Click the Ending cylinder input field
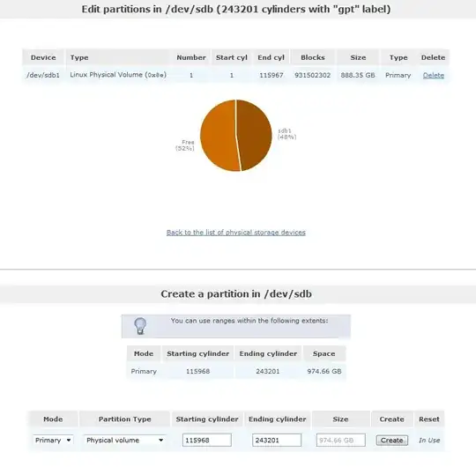This screenshot has height=467, width=476. tap(277, 441)
